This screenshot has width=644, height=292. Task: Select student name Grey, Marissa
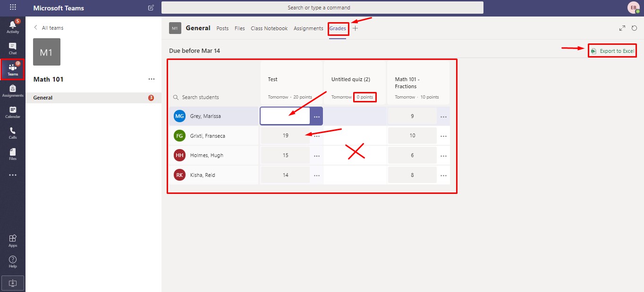(x=205, y=116)
